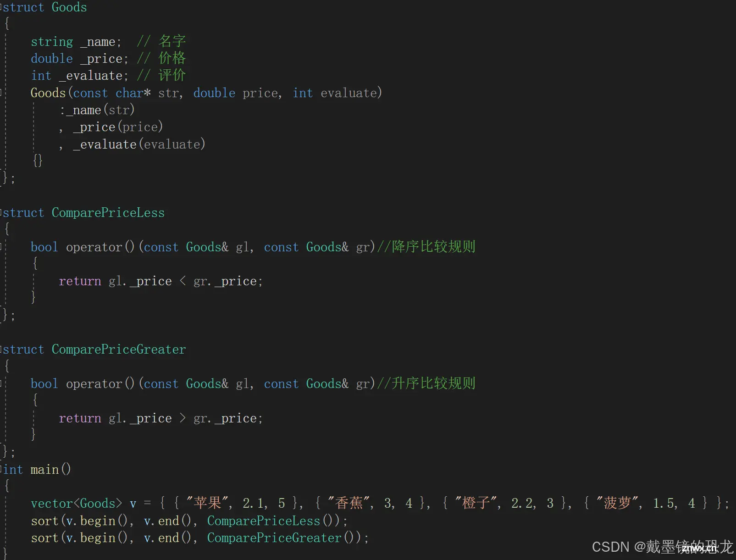Click the "香蕉" string literal
The height and width of the screenshot is (560, 736).
(x=349, y=503)
